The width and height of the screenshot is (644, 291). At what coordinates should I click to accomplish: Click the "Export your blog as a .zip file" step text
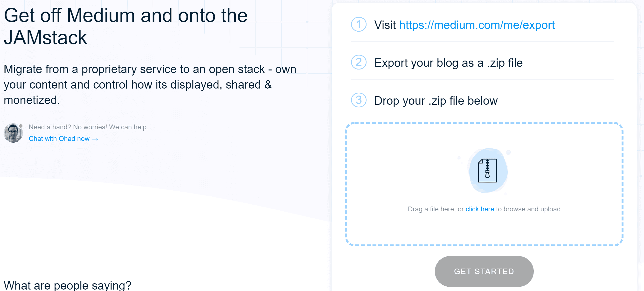click(448, 63)
